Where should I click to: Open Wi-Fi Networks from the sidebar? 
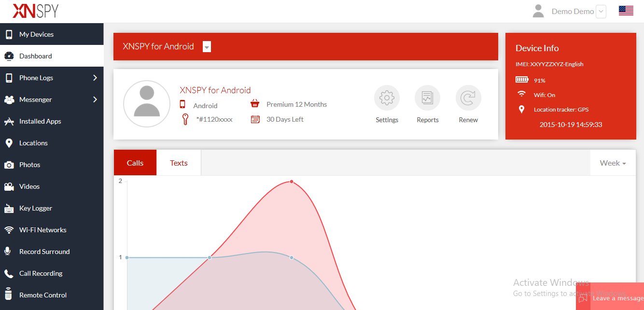point(52,230)
